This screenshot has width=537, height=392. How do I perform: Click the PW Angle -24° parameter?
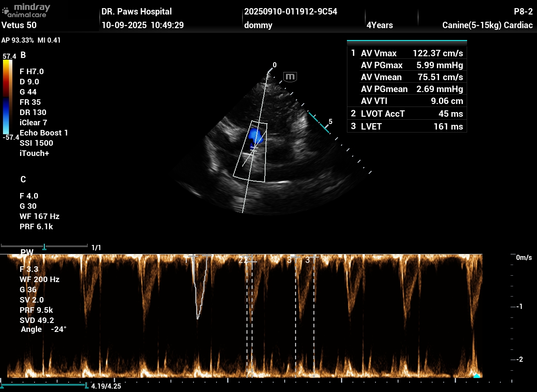tap(43, 329)
